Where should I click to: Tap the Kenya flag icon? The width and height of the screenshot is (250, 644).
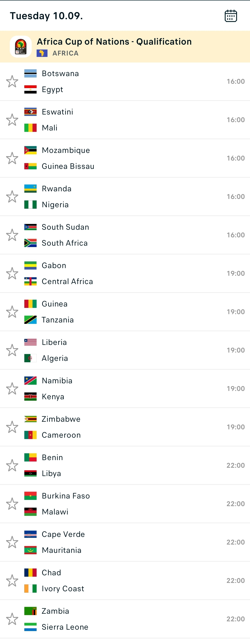click(x=30, y=396)
